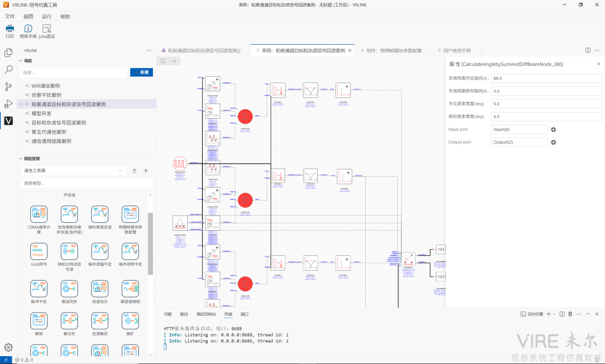This screenshot has width=605, height=364.
Task: Maximize the terminal panel with chevron
Action: pyautogui.click(x=588, y=314)
